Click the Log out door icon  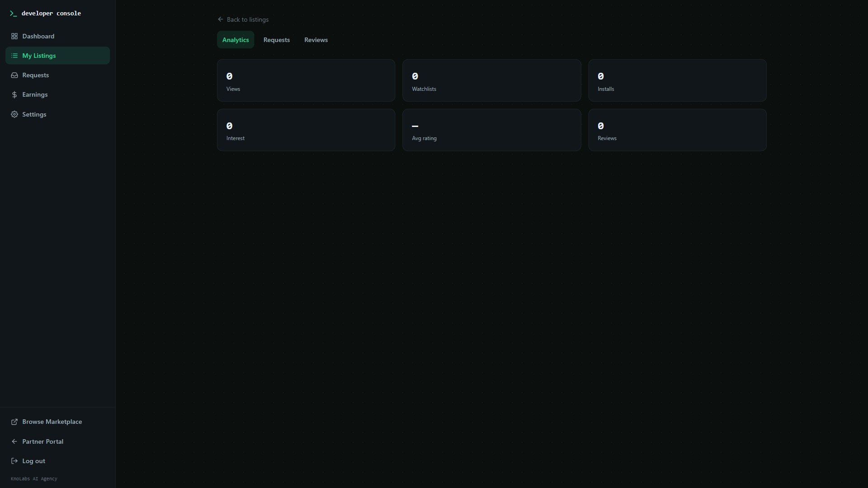(14, 461)
